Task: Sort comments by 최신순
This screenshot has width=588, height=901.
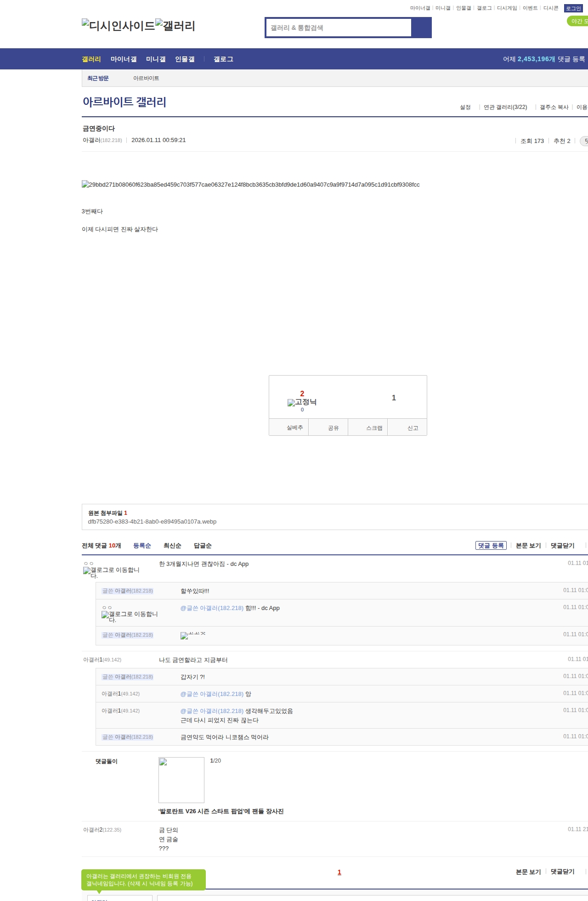Action: (172, 546)
